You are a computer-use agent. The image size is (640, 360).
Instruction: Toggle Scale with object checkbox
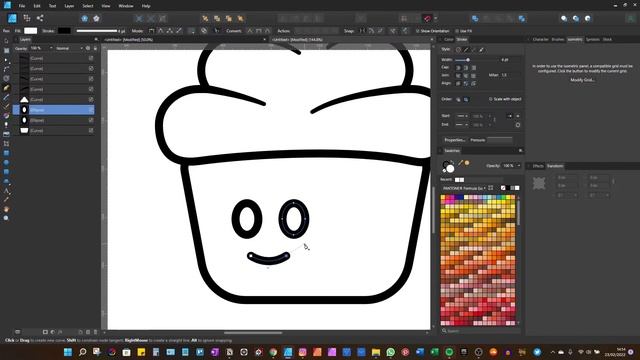coord(491,99)
